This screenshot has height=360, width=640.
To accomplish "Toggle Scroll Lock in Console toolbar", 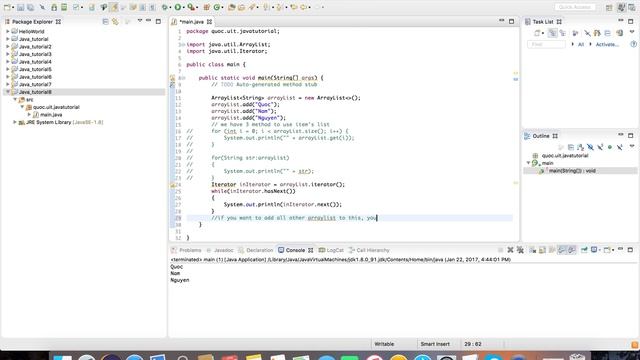I will click(x=542, y=250).
